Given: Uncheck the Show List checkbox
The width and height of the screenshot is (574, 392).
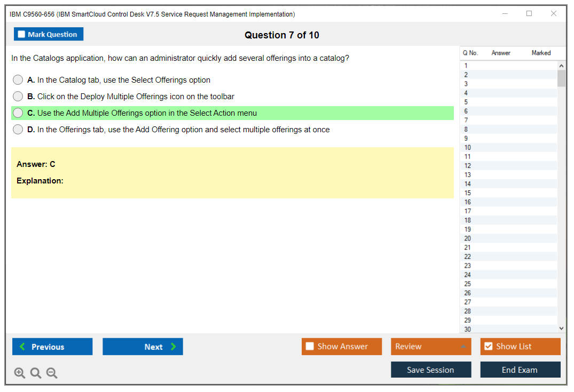Looking at the screenshot, I should (488, 347).
